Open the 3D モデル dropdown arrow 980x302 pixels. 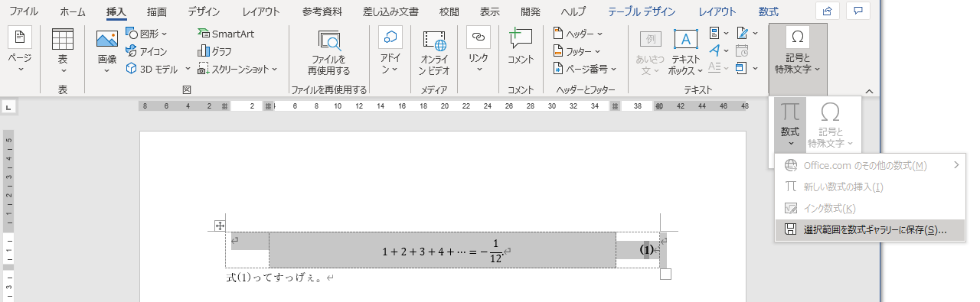coord(188,69)
